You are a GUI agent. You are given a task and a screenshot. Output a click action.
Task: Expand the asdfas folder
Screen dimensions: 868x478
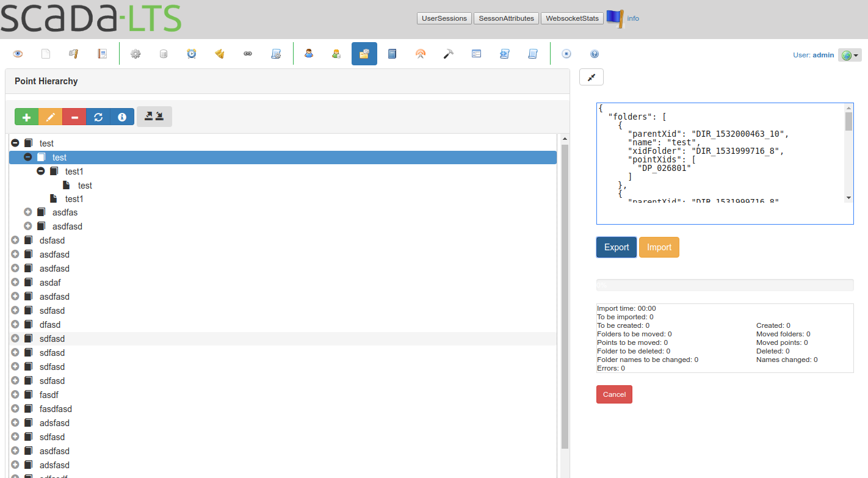tap(28, 212)
